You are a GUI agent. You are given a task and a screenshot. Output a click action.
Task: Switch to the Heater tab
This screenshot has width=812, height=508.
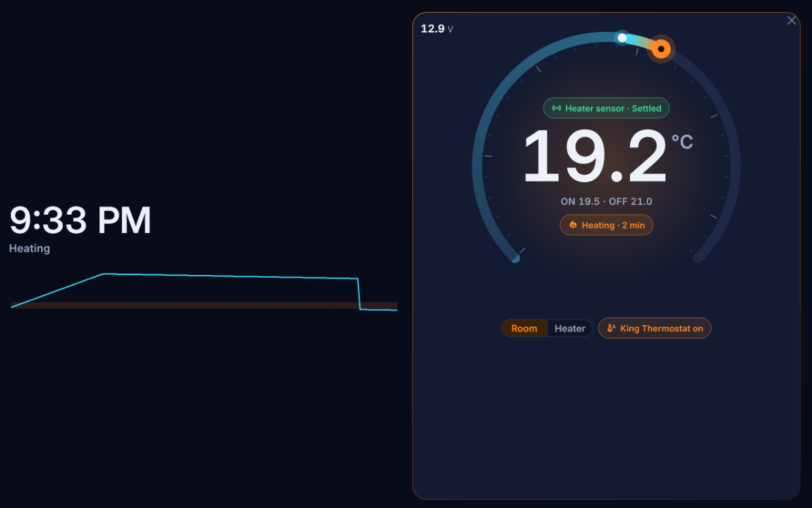click(x=570, y=329)
